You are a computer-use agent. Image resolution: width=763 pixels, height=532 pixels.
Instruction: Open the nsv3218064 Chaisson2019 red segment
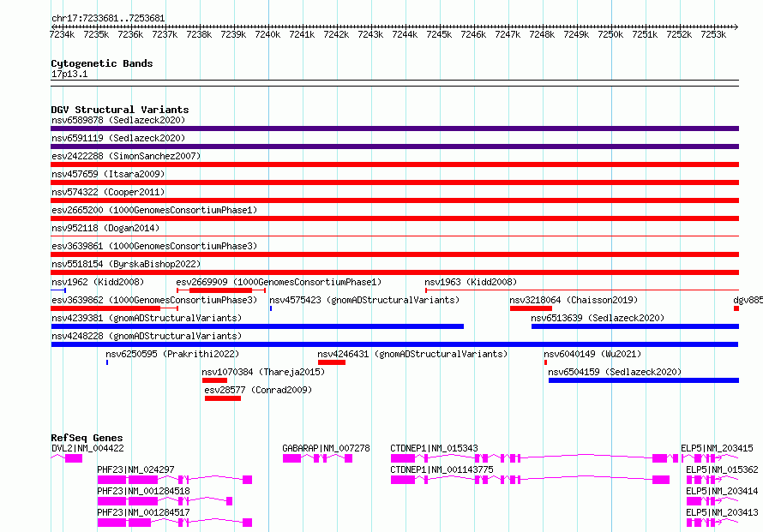(531, 308)
